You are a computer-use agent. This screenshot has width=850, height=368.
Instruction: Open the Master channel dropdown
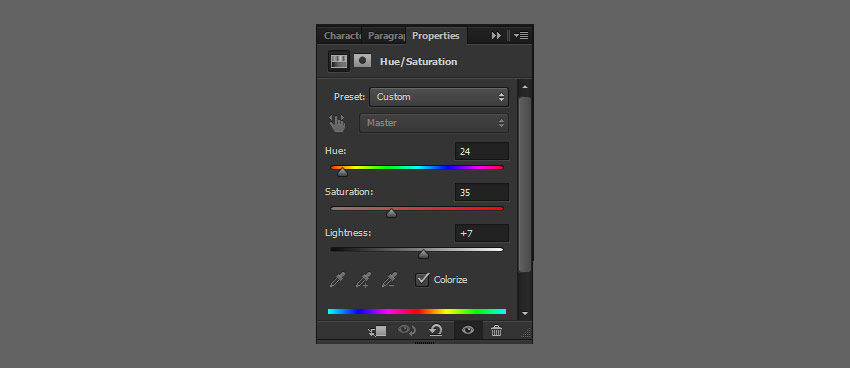click(434, 123)
